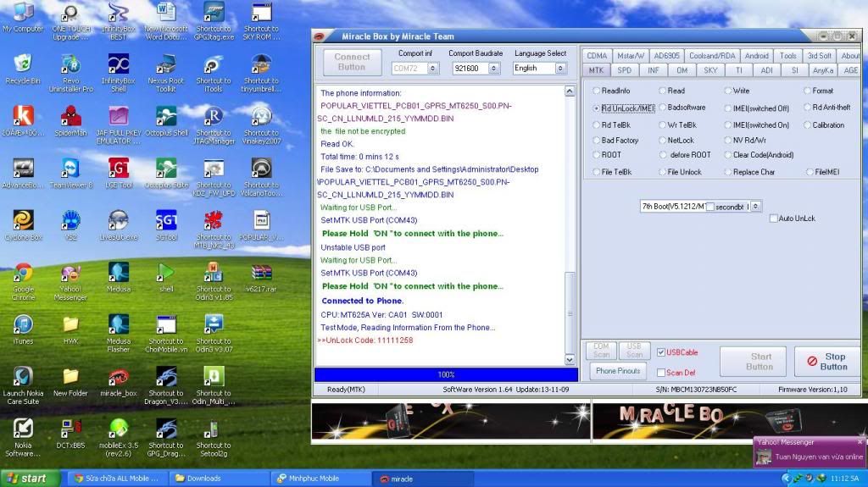Launch the Cyclone Box desktop icon
Viewport: 868px width, 487px height.
point(23,226)
